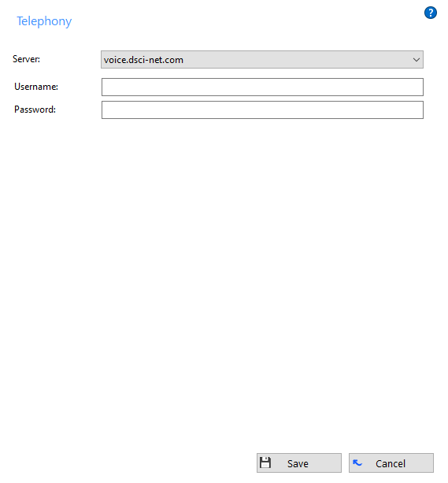448x483 pixels.
Task: Focus the Password input field
Action: (x=262, y=110)
